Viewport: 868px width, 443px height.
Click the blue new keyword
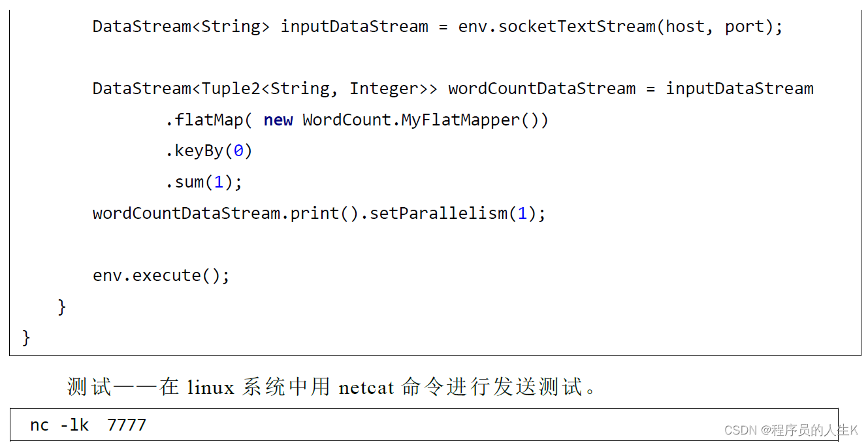pos(278,120)
